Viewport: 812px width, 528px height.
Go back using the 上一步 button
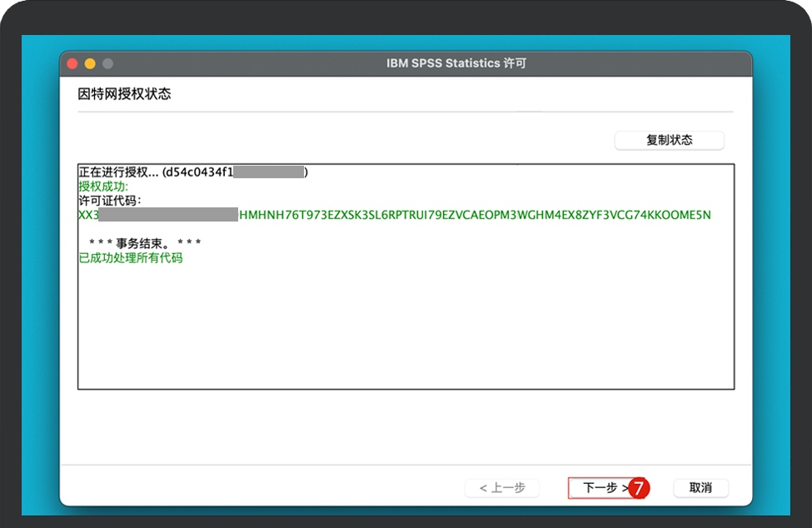502,488
